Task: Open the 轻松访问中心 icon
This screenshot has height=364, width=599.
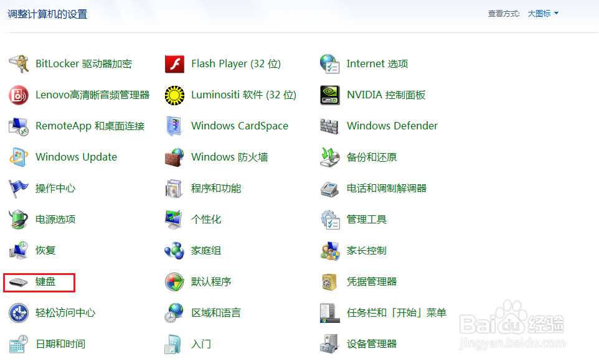Action: pos(18,313)
